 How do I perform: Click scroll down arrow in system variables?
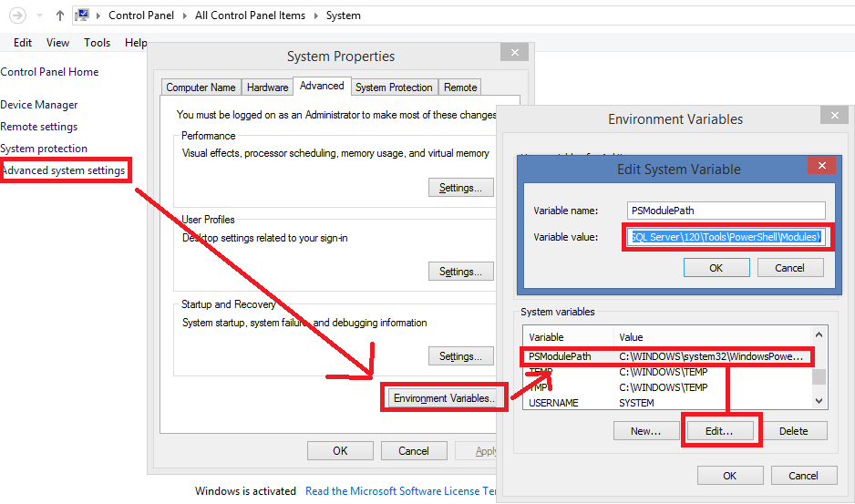pyautogui.click(x=819, y=401)
